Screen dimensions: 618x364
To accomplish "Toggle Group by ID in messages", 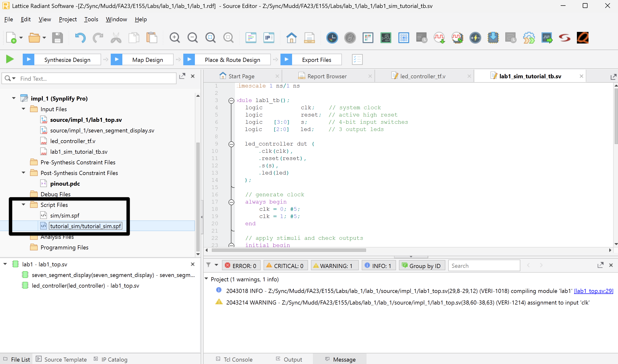I will (422, 266).
